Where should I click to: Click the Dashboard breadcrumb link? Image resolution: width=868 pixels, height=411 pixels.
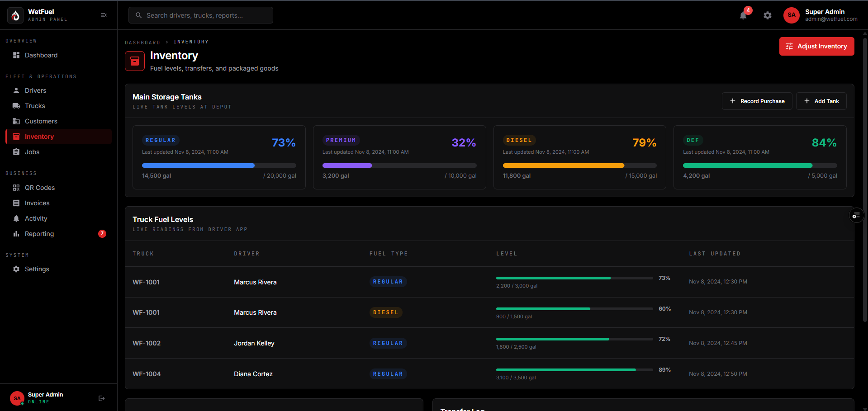click(x=142, y=42)
